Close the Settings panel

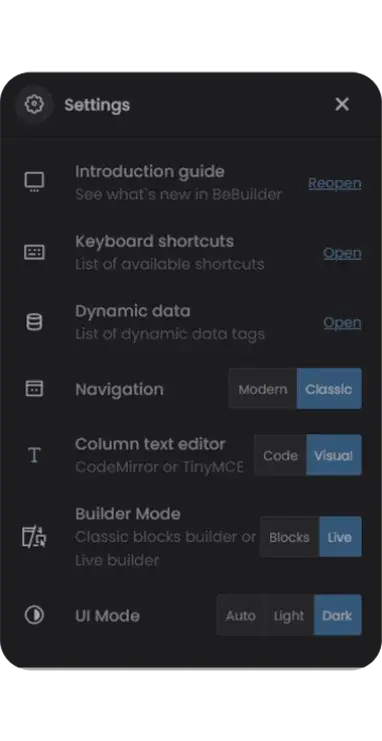pos(342,104)
